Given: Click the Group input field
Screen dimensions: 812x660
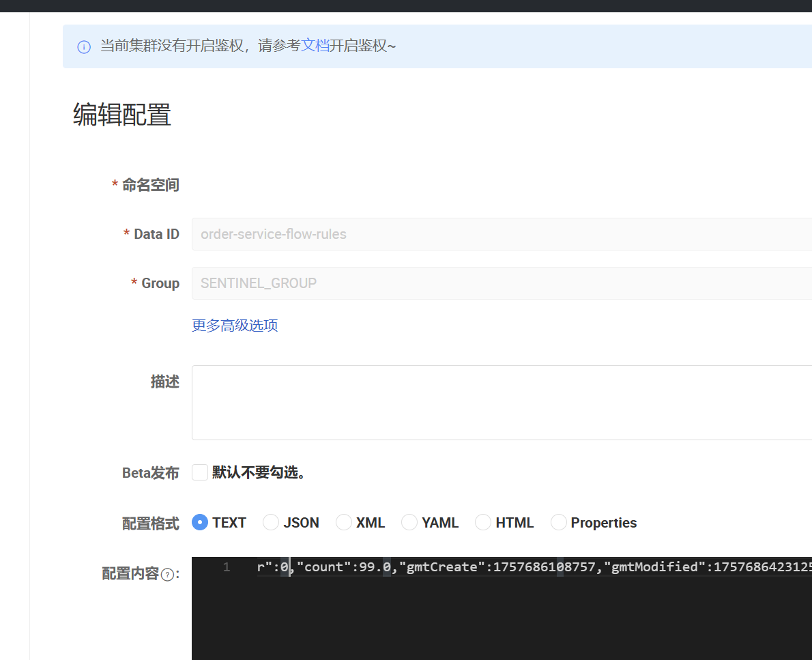Looking at the screenshot, I should coord(502,283).
